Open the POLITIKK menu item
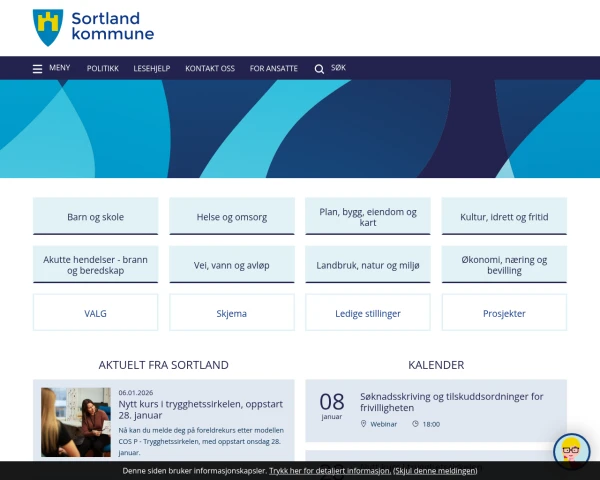The image size is (600, 480). (x=103, y=69)
